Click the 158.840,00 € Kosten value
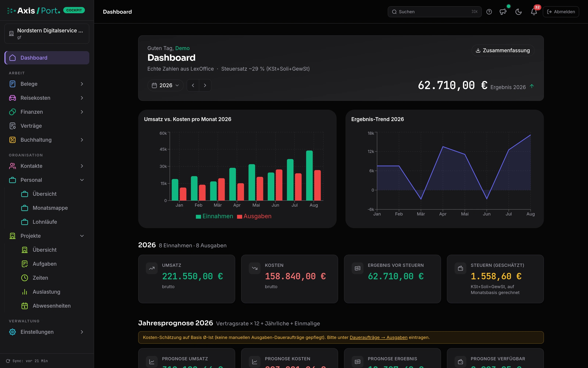Image resolution: width=588 pixels, height=368 pixels. [x=295, y=277]
